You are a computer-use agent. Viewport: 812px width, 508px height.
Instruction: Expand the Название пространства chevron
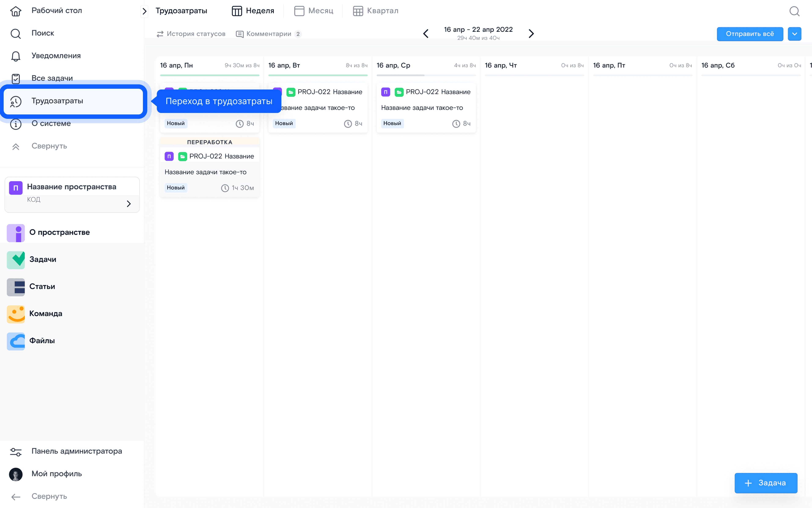pyautogui.click(x=129, y=204)
